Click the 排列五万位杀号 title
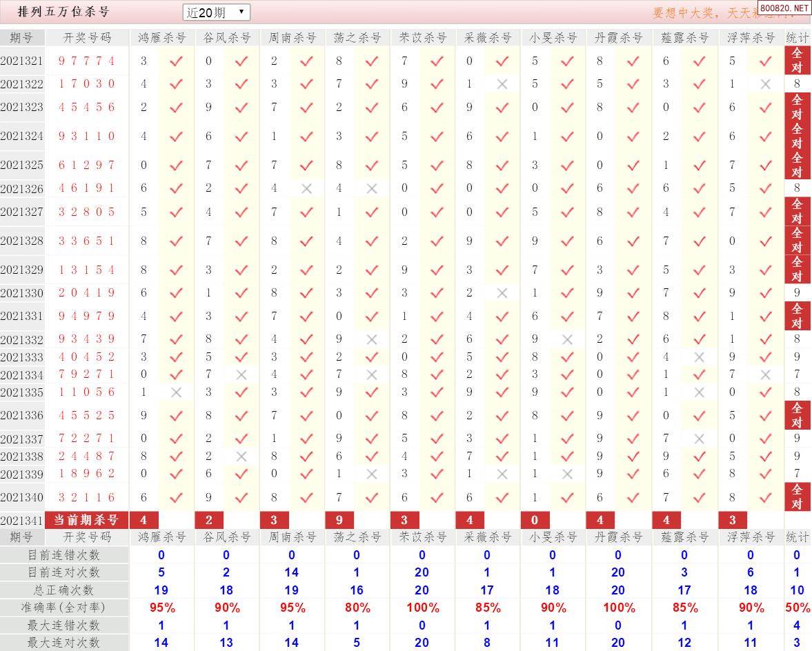812x651 pixels. (63, 12)
